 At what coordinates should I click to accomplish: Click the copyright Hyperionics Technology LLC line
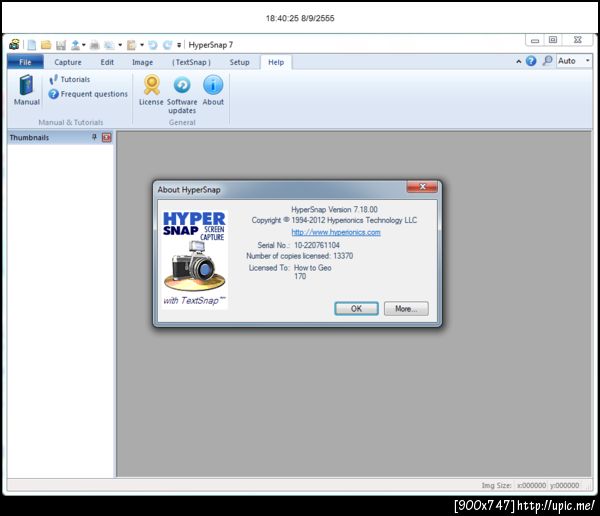(x=334, y=220)
